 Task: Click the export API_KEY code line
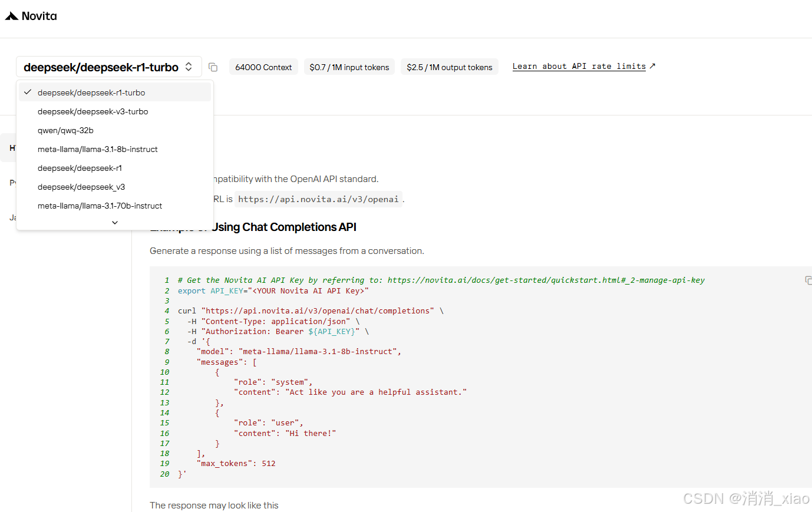pyautogui.click(x=273, y=291)
